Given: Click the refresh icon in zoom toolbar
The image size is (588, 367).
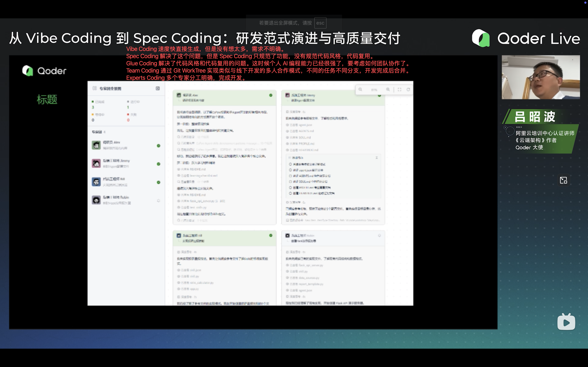Looking at the screenshot, I should 409,90.
